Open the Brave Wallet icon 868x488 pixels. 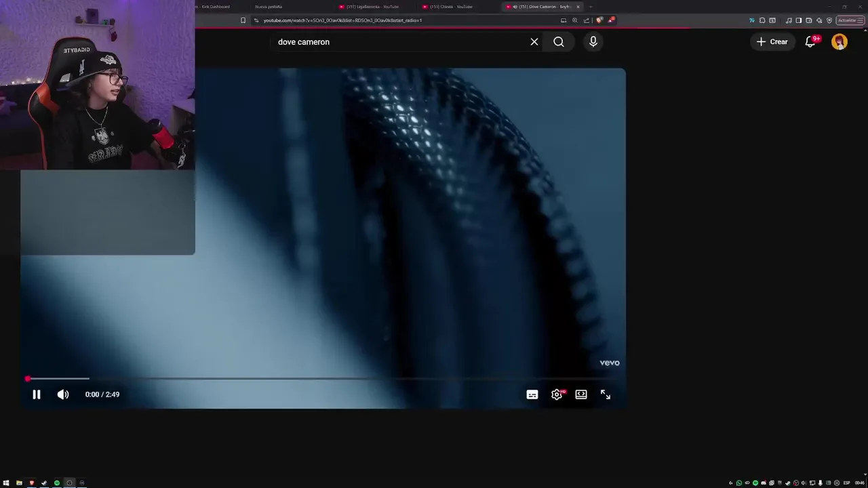coord(809,20)
